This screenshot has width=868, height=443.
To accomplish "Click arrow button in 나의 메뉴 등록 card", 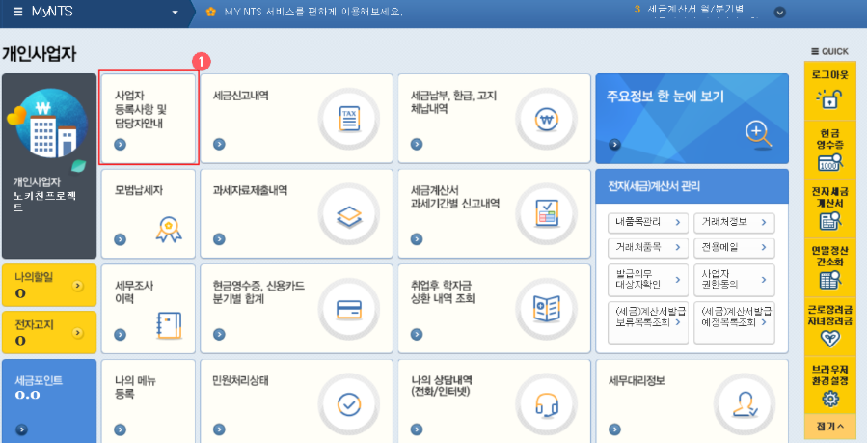I will 121,429.
